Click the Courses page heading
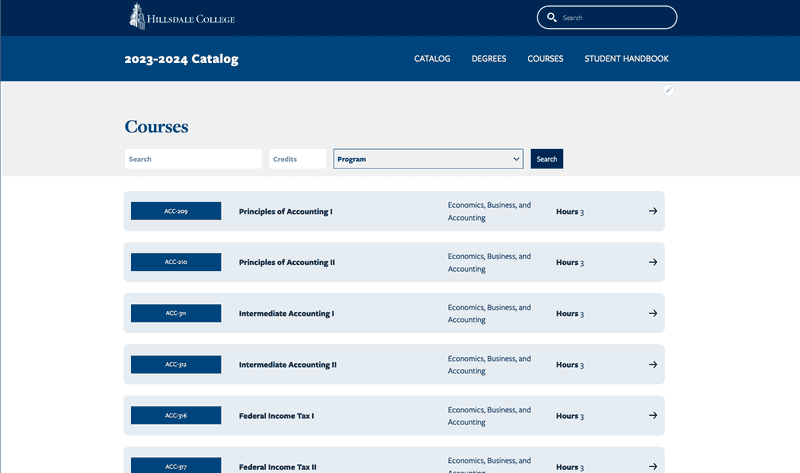The width and height of the screenshot is (800, 473). coord(157,127)
